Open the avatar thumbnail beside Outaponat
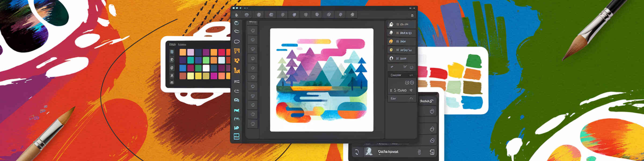The width and height of the screenshot is (644, 161). tap(369, 152)
